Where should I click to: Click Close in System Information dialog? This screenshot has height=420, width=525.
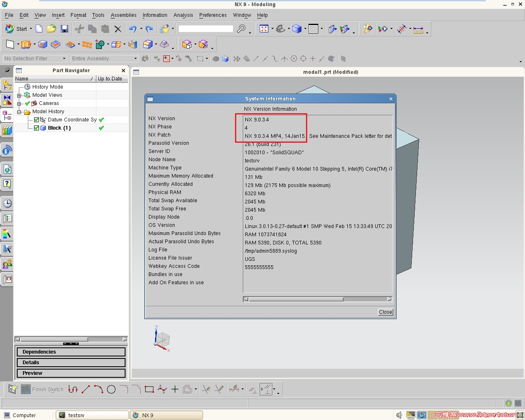386,312
